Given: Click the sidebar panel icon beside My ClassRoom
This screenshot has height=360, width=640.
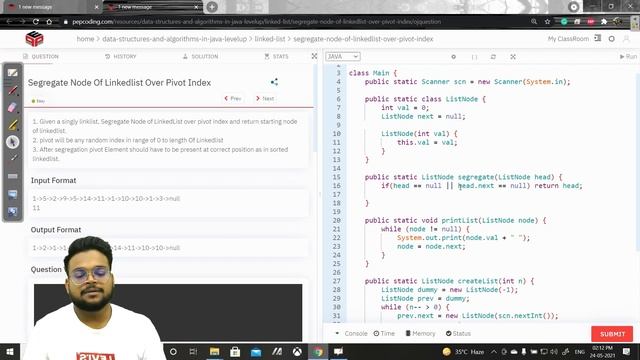Looking at the screenshot, I should click(x=598, y=38).
